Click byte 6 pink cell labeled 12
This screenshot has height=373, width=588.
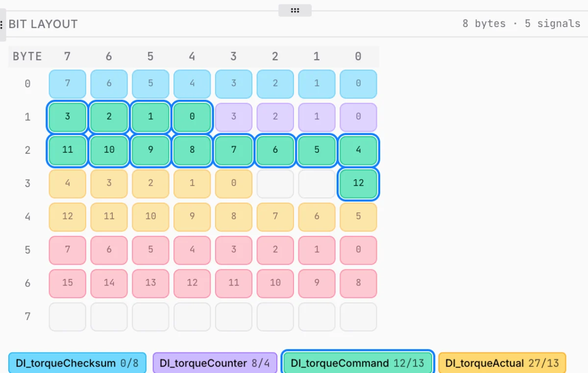point(192,283)
